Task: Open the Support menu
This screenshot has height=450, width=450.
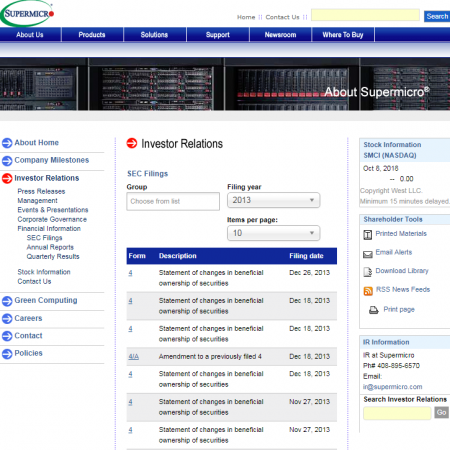Action: [x=218, y=35]
